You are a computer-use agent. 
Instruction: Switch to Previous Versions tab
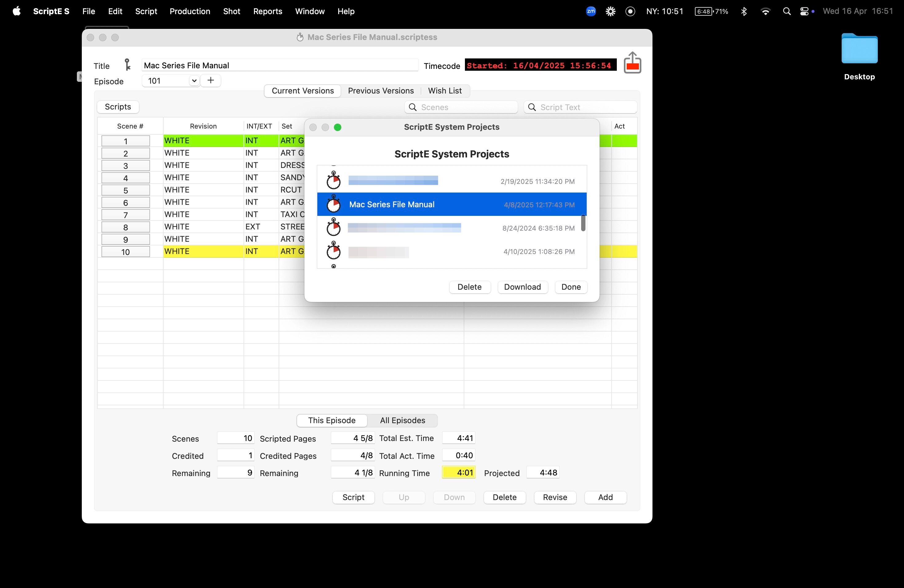point(381,91)
